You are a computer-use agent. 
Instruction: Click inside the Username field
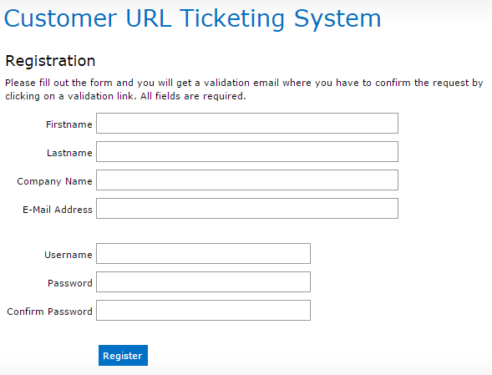(x=203, y=254)
